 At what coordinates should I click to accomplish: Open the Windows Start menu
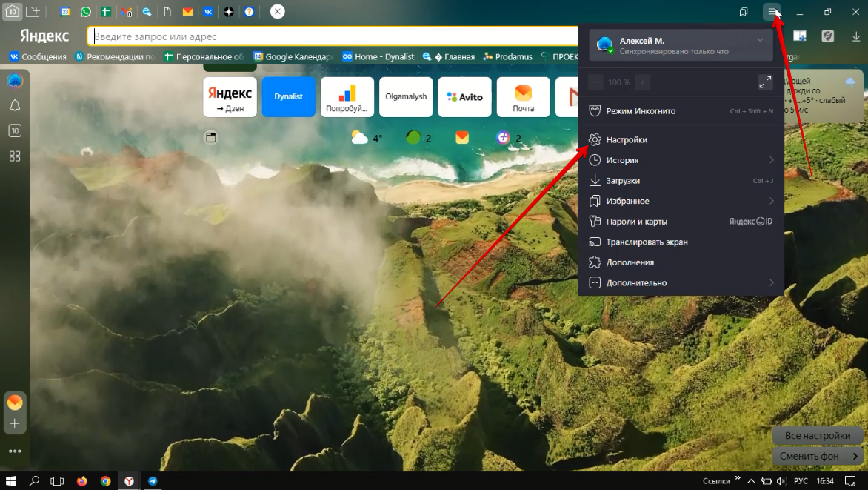point(10,481)
